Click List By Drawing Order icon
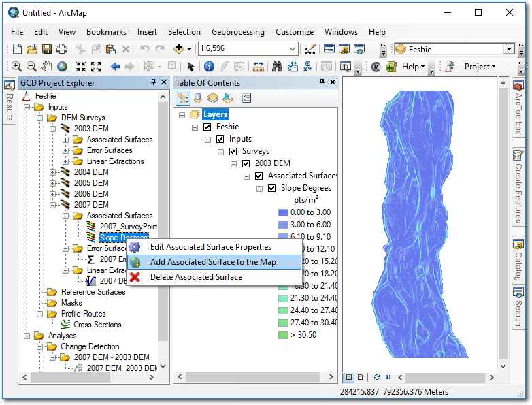 tap(183, 99)
